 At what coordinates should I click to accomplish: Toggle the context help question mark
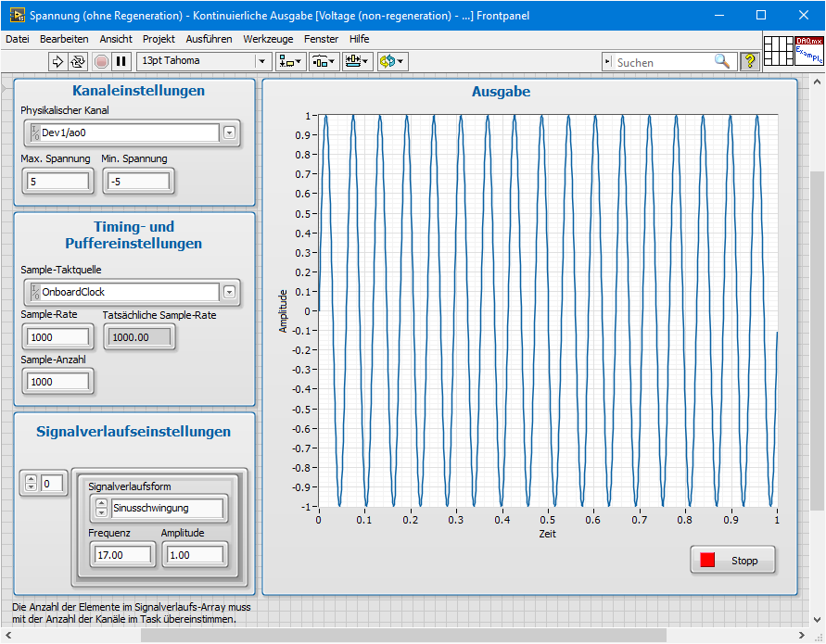pos(749,61)
